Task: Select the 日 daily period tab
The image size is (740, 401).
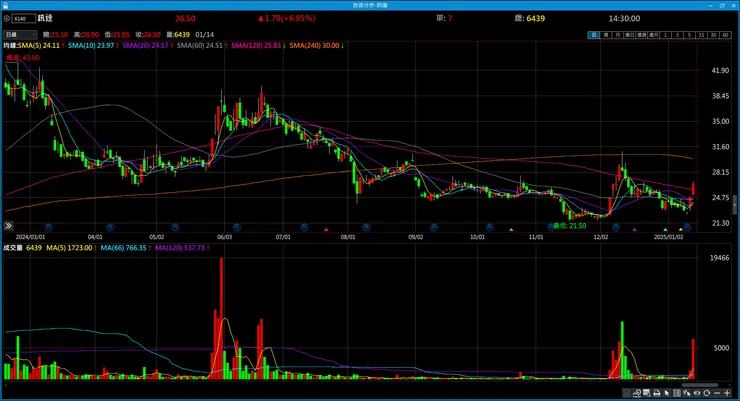Action: coord(593,35)
